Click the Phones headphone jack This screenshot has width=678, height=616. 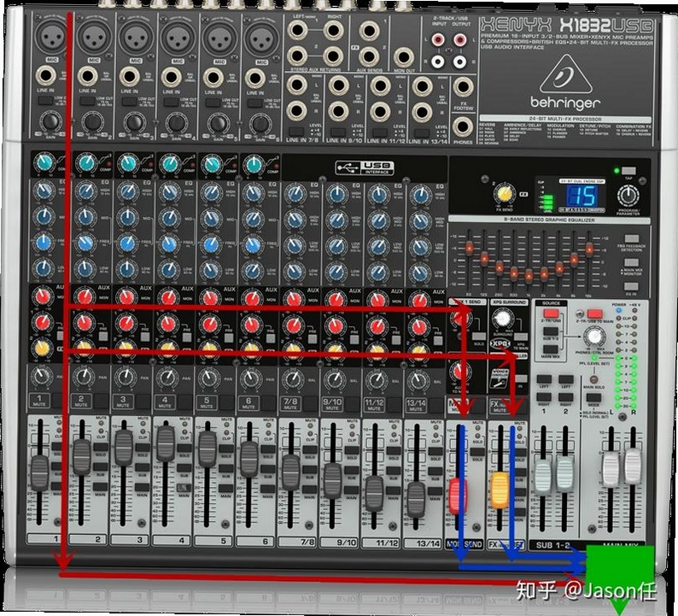462,126
